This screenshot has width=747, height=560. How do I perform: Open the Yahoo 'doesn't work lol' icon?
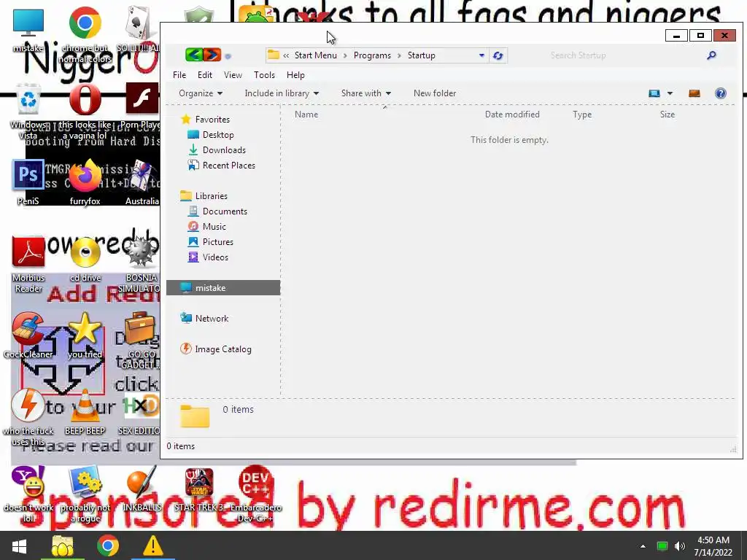tap(28, 482)
